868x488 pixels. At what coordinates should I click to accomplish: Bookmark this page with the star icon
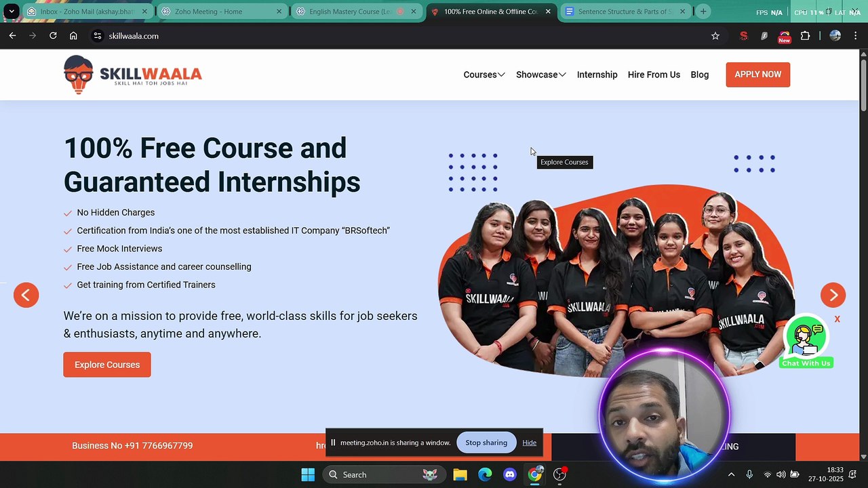click(715, 36)
